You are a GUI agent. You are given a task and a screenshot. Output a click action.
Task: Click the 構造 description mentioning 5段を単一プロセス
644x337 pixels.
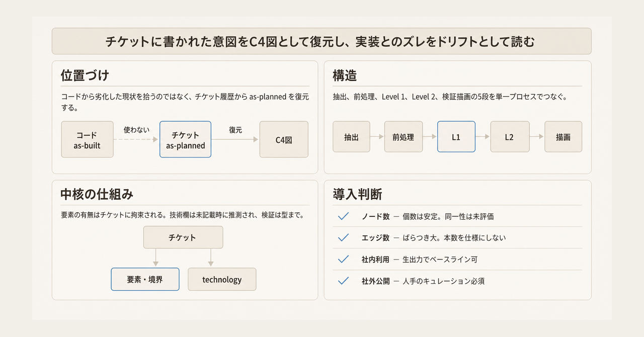point(450,97)
